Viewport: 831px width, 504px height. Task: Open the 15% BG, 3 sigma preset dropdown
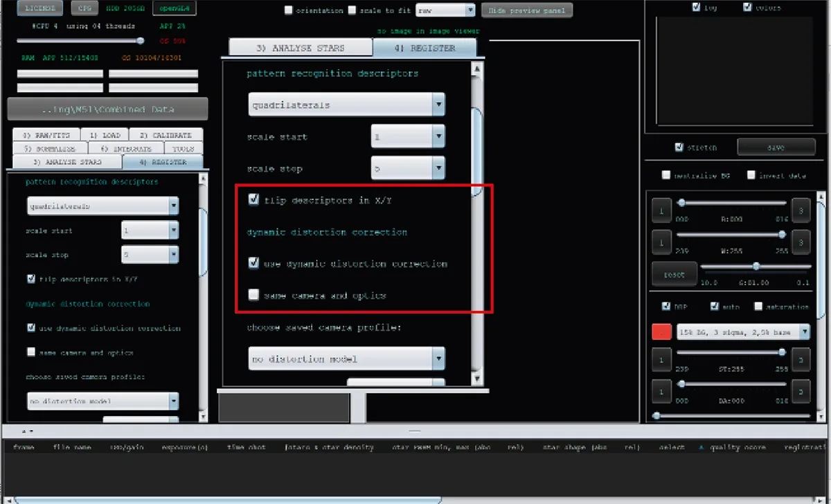coord(743,332)
